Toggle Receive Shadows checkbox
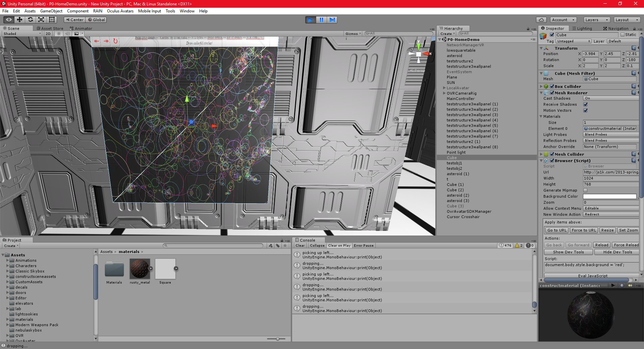This screenshot has width=644, height=349. click(x=585, y=104)
